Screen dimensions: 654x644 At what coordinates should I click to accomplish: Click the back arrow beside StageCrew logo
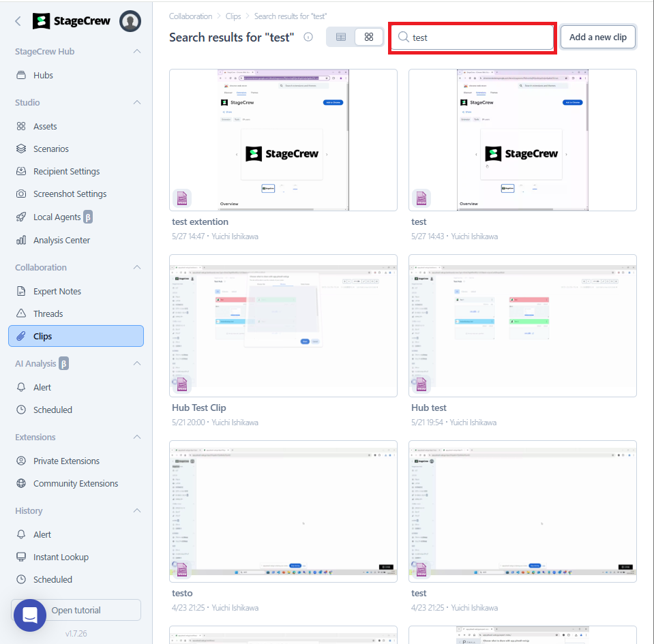click(x=18, y=22)
